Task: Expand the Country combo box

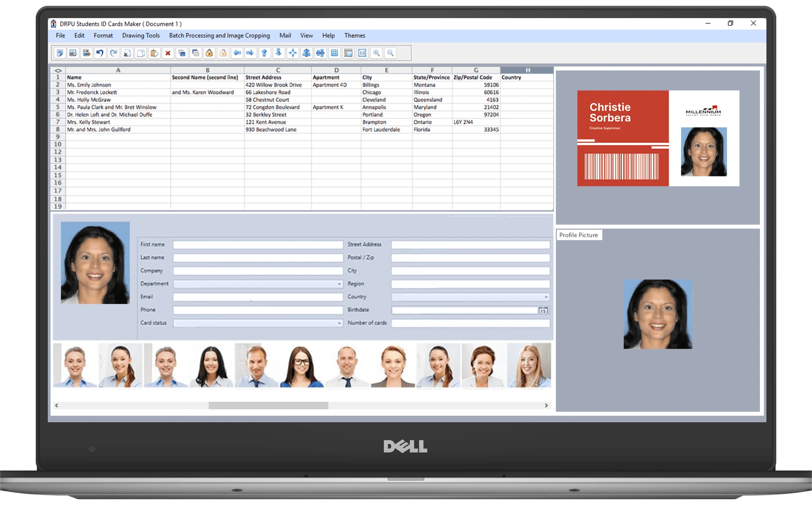Action: click(546, 297)
